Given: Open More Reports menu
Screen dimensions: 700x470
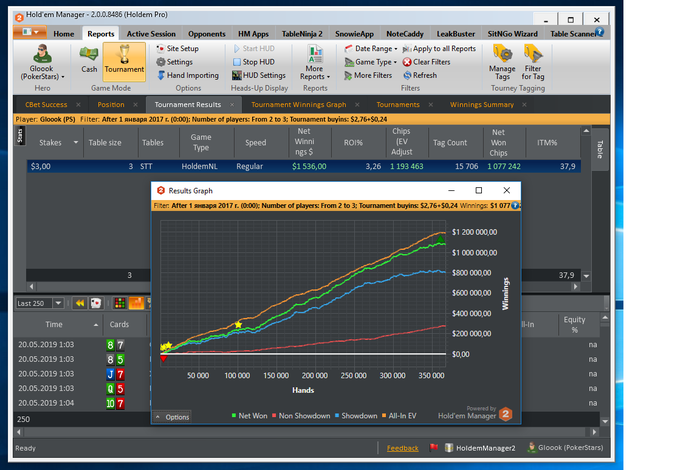Looking at the screenshot, I should 315,62.
